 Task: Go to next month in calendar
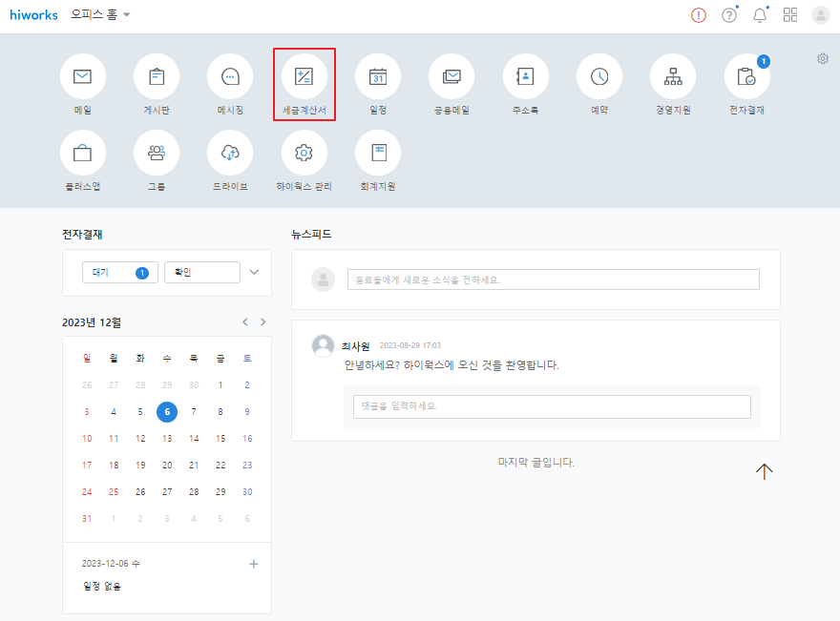click(263, 322)
